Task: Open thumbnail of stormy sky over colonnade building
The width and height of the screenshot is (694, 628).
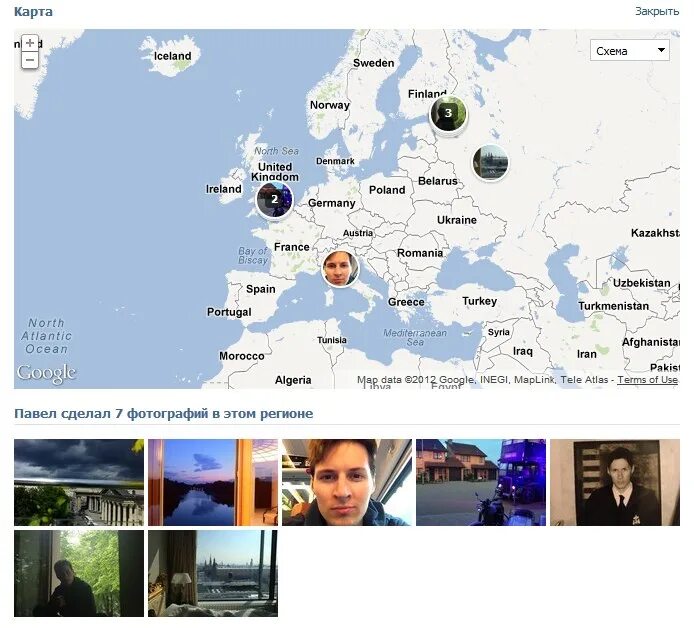Action: point(79,482)
